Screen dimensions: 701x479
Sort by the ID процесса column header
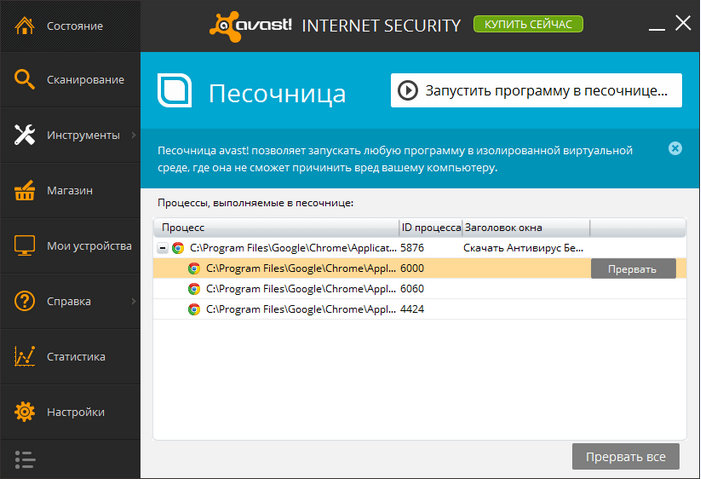tap(431, 228)
